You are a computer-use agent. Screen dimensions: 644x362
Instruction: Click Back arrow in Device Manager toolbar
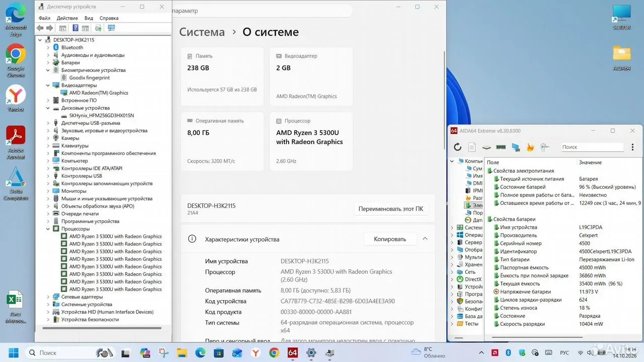(40, 28)
